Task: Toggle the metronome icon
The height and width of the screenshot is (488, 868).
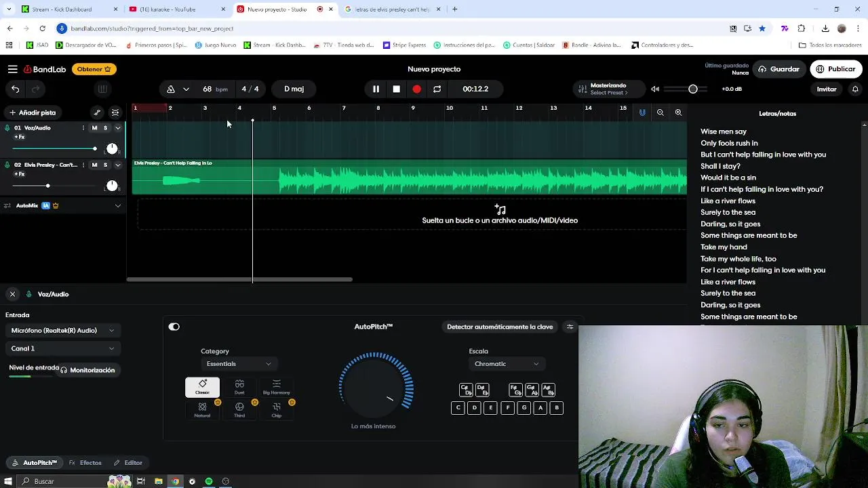Action: click(x=171, y=89)
